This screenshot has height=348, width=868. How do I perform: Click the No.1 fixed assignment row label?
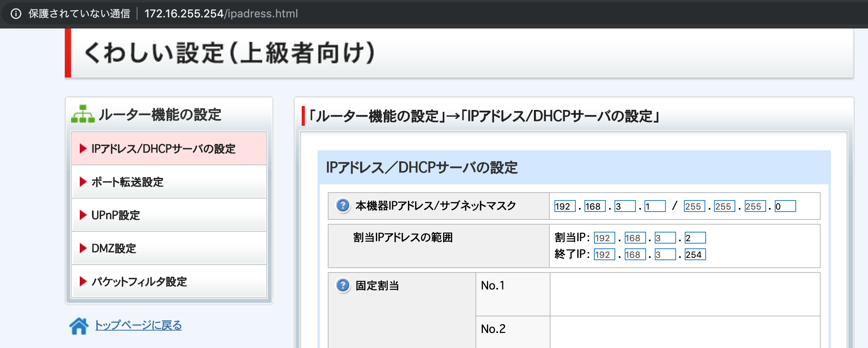[x=492, y=286]
